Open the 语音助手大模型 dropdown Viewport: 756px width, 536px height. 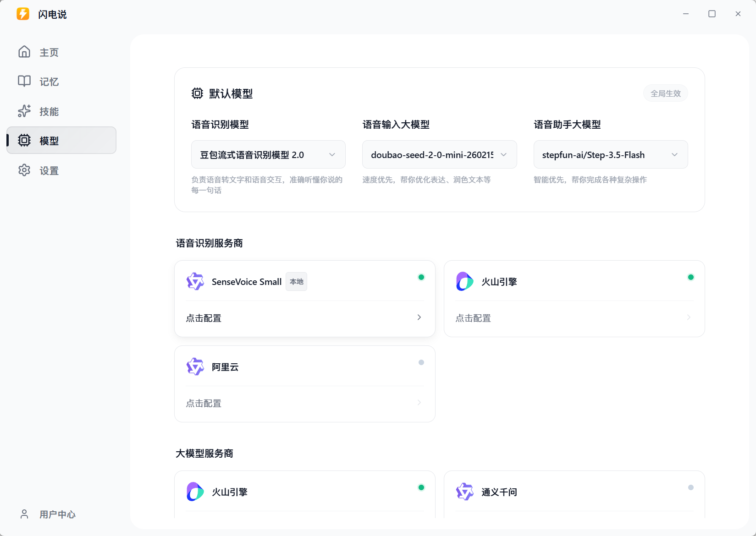tap(611, 154)
